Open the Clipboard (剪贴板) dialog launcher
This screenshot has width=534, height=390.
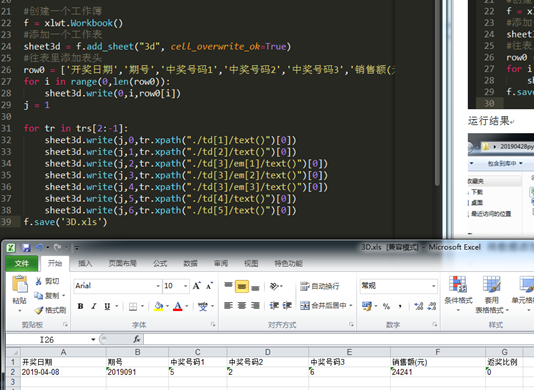pyautogui.click(x=65, y=325)
